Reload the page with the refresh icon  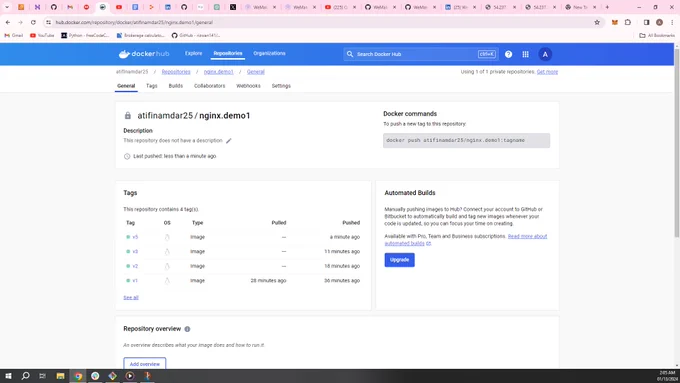(x=33, y=22)
